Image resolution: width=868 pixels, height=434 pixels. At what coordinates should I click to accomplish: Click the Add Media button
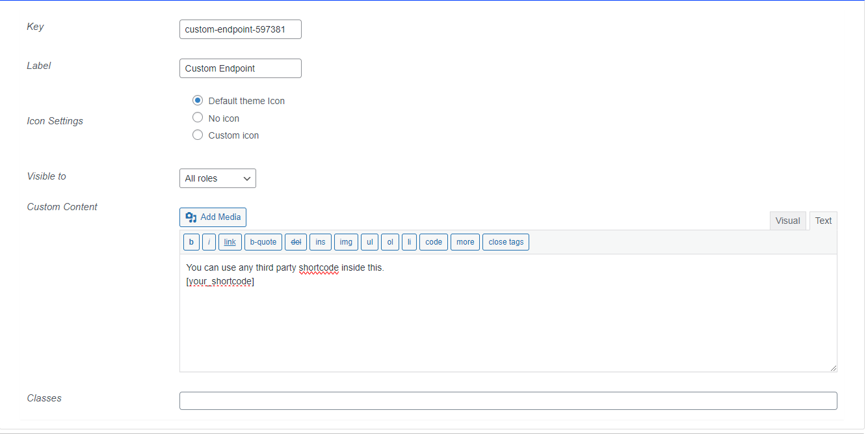pos(213,217)
